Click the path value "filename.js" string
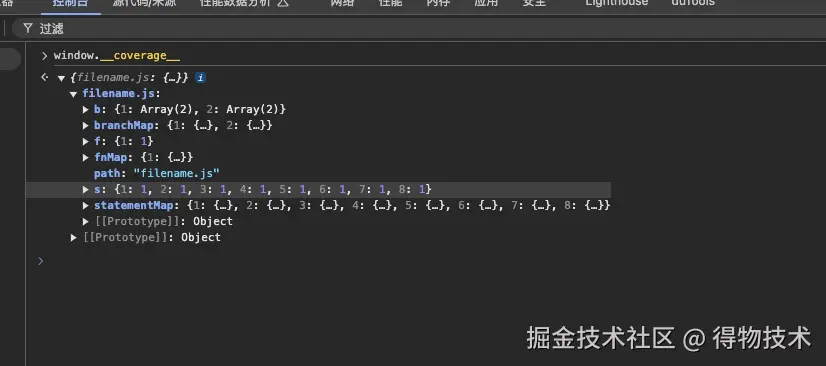This screenshot has width=826, height=366. [x=176, y=173]
